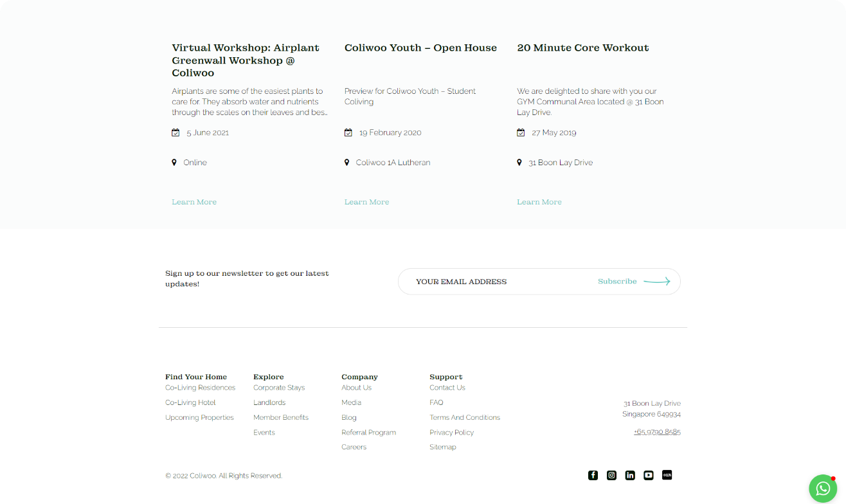The image size is (846, 504).
Task: Click the Explore footer heading
Action: click(x=269, y=377)
